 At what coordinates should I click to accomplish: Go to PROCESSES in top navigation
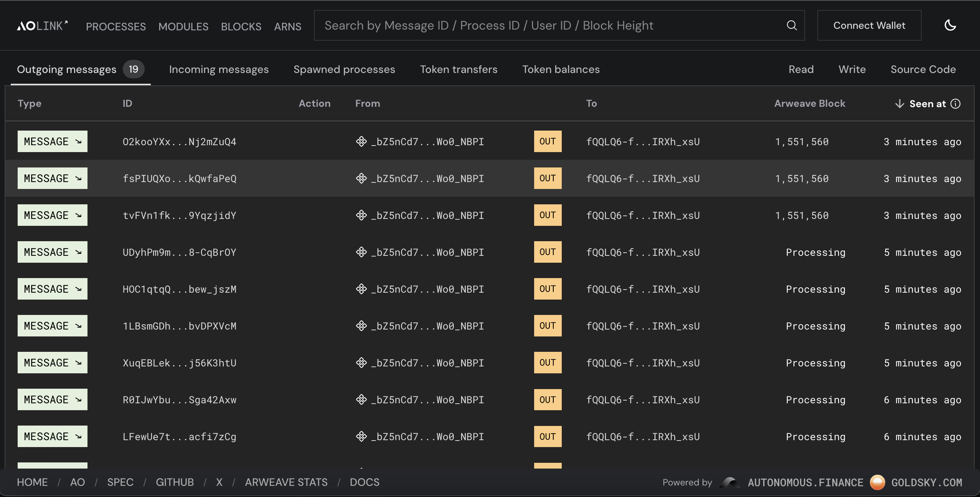115,27
